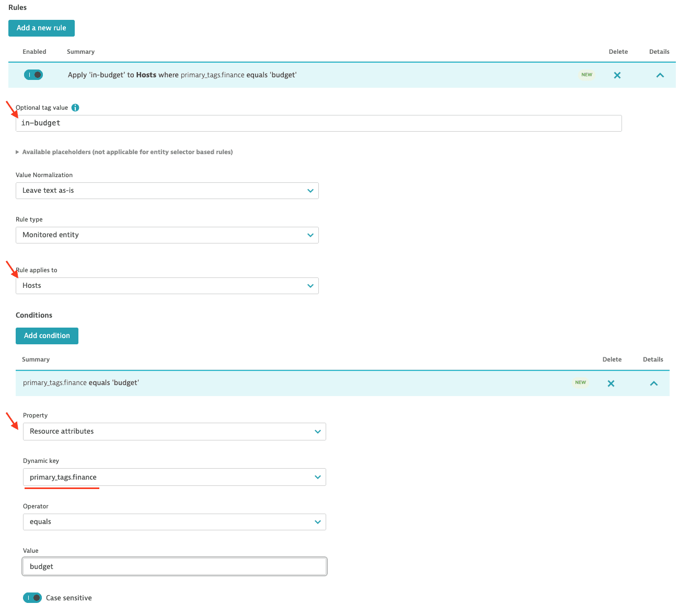The width and height of the screenshot is (679, 616).
Task: Click the NEW badge on the condition row
Action: [580, 382]
